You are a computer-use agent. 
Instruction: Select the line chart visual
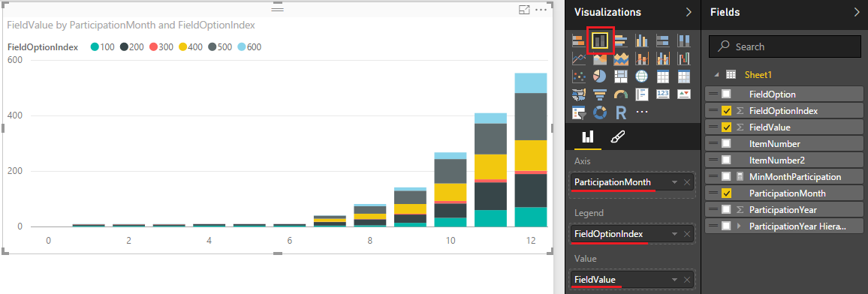click(579, 58)
